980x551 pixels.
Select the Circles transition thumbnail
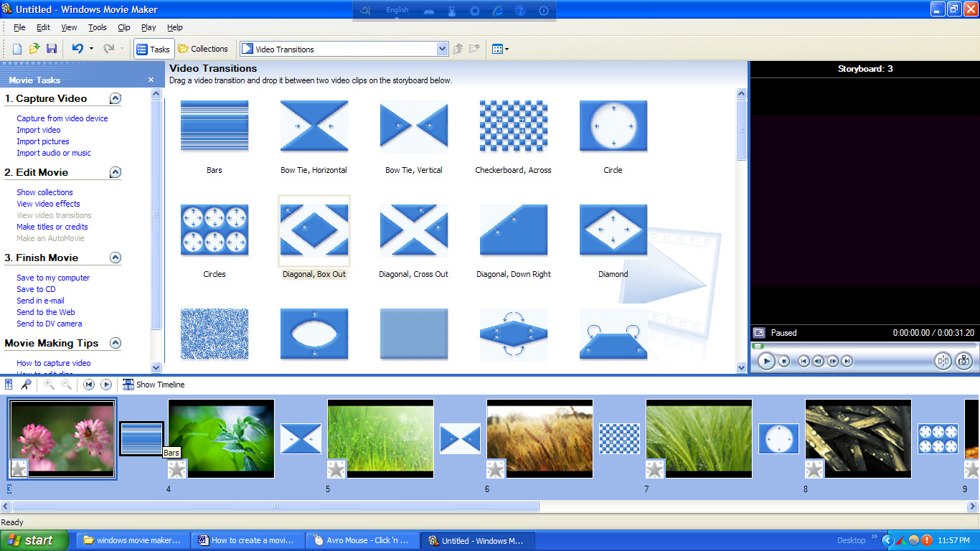215,230
